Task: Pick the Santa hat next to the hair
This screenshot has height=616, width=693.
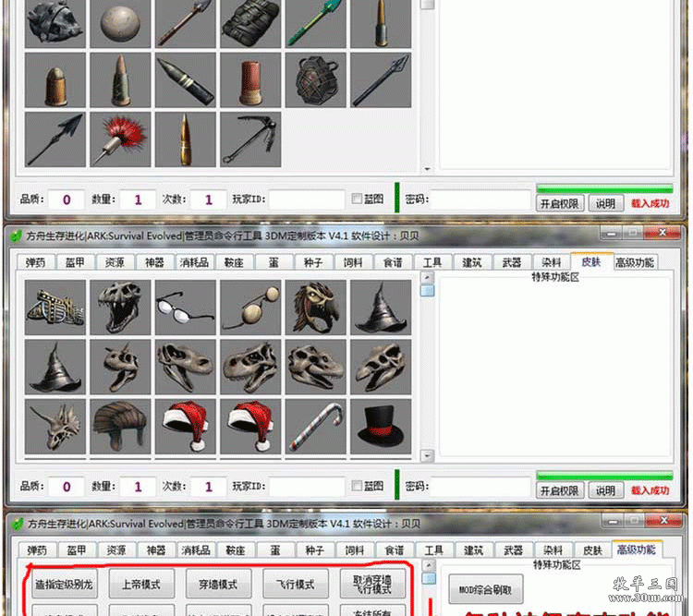Action: tap(186, 427)
